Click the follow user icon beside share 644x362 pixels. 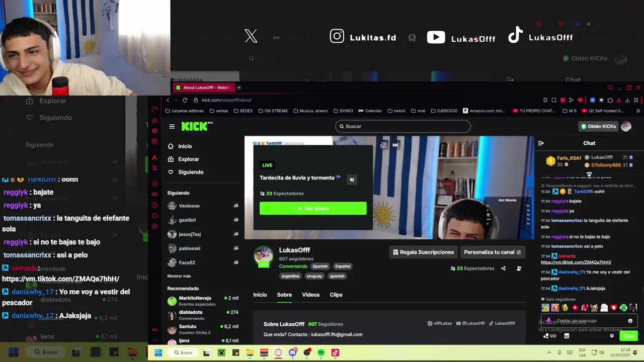pyautogui.click(x=519, y=268)
